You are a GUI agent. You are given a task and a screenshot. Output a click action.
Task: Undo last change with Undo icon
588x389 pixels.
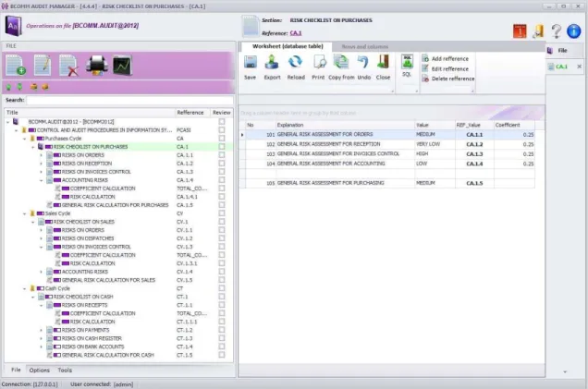click(x=363, y=62)
